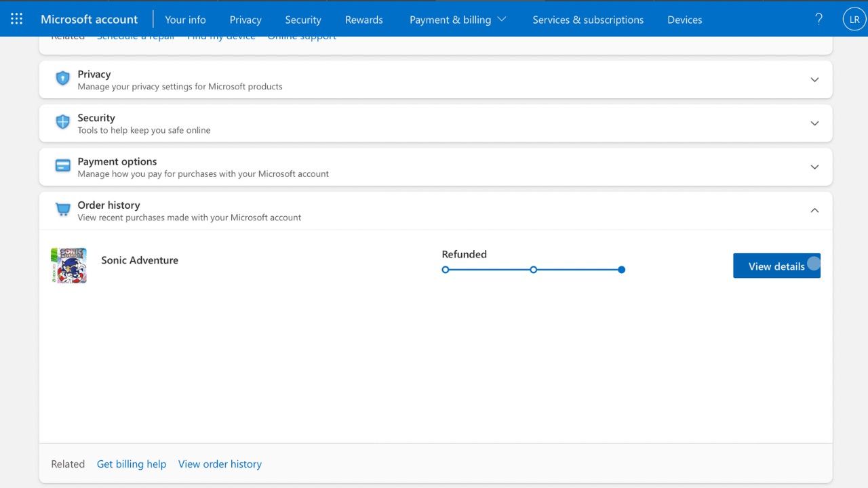Expand the Payment options section
Image resolution: width=868 pixels, height=488 pixels.
[x=814, y=166]
